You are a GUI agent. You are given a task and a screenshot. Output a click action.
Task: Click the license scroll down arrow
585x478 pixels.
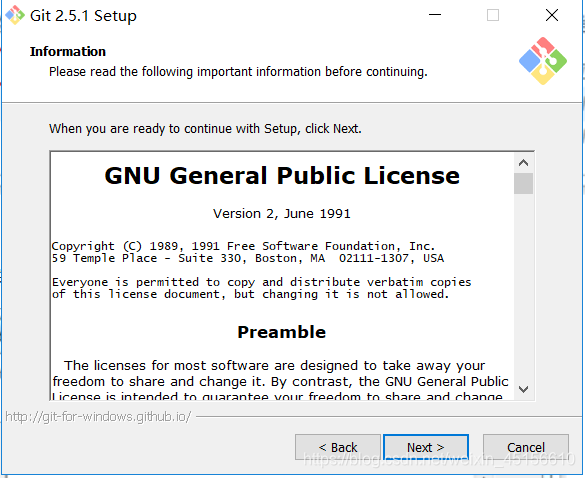pyautogui.click(x=523, y=389)
